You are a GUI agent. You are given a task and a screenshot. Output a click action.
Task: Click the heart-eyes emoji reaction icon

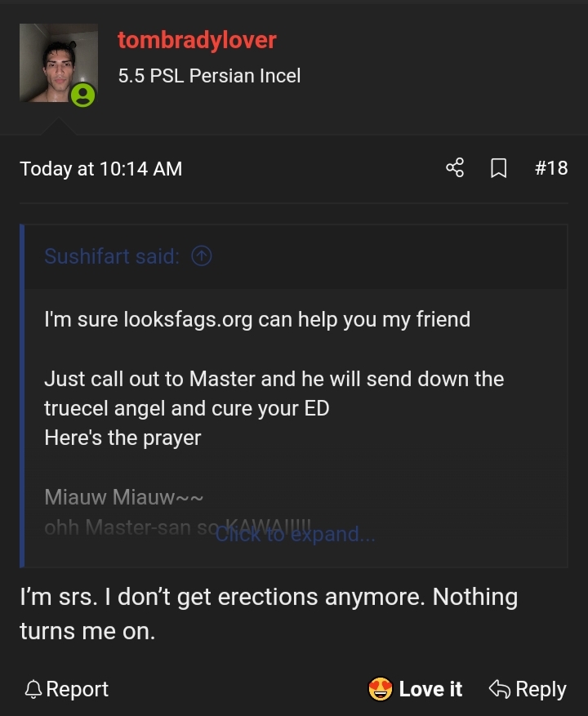point(381,690)
